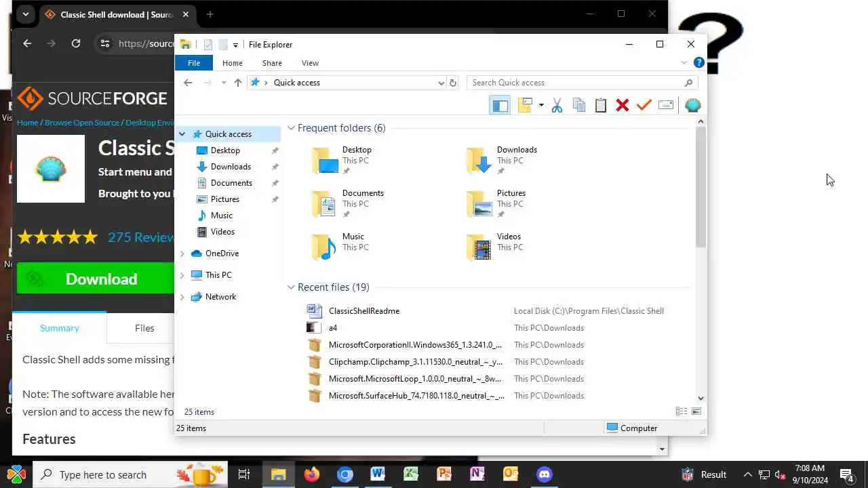Select the Downloads frequent folder icon
This screenshot has height=488, width=868.
point(479,161)
